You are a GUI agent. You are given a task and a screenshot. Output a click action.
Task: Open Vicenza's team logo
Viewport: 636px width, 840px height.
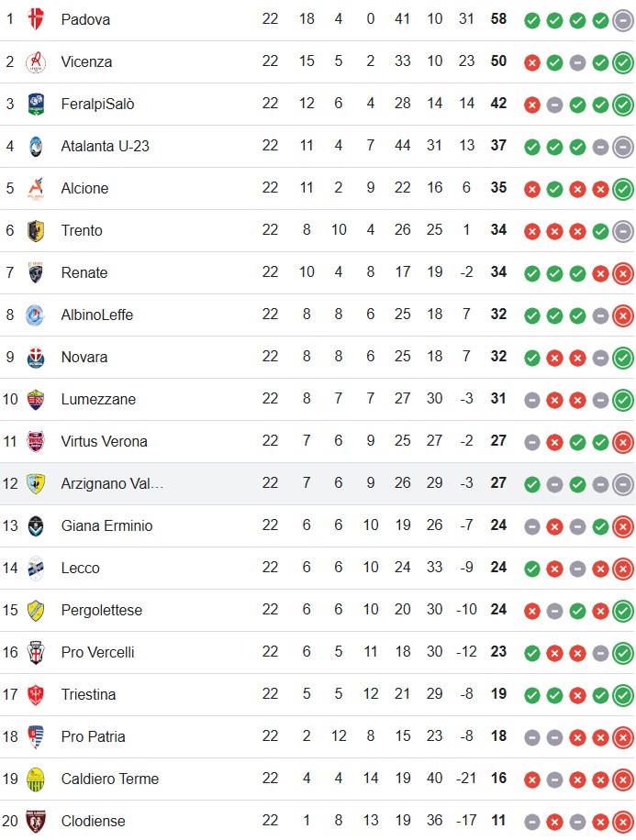36,61
